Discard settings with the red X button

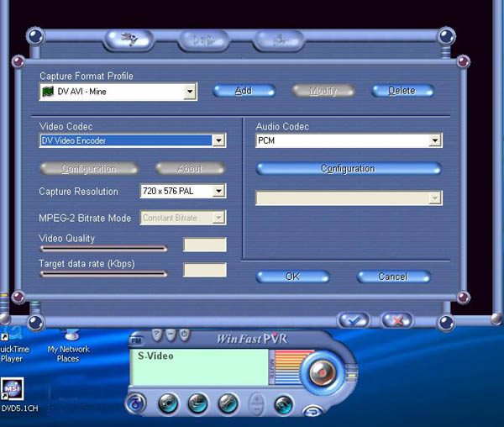point(397,320)
